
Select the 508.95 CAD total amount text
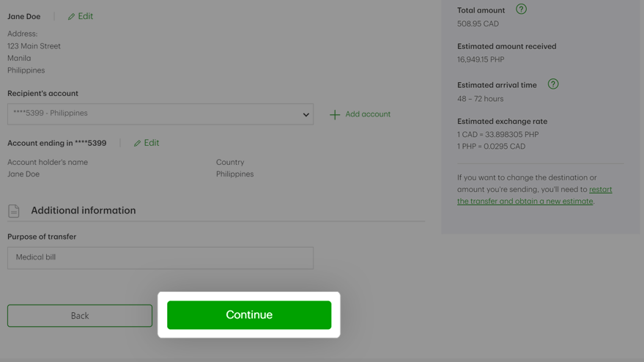pos(478,24)
